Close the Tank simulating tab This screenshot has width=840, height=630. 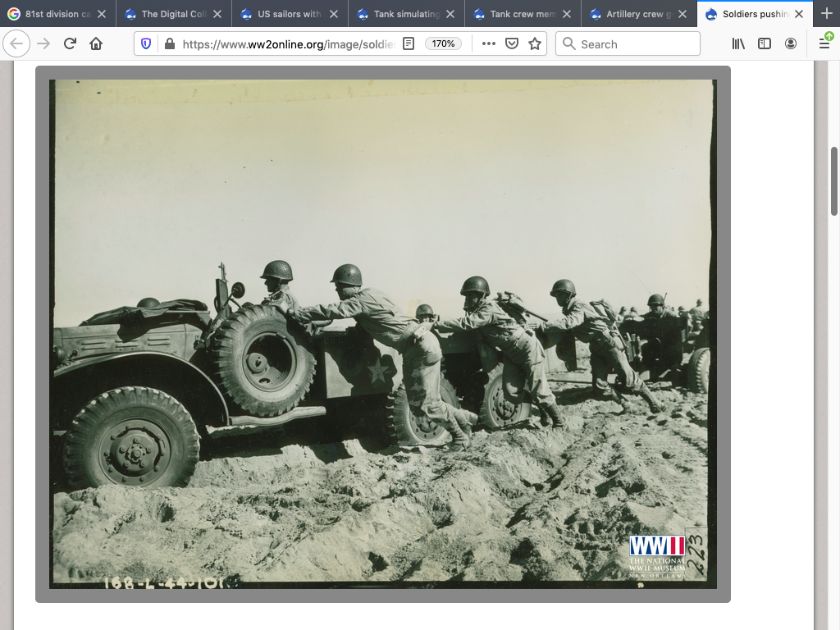point(450,14)
